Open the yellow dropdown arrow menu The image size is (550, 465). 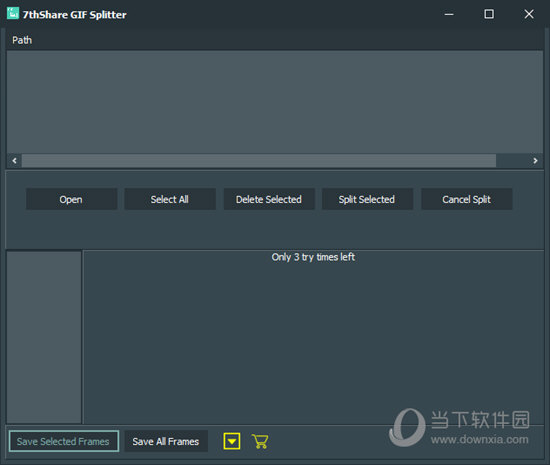pos(232,441)
